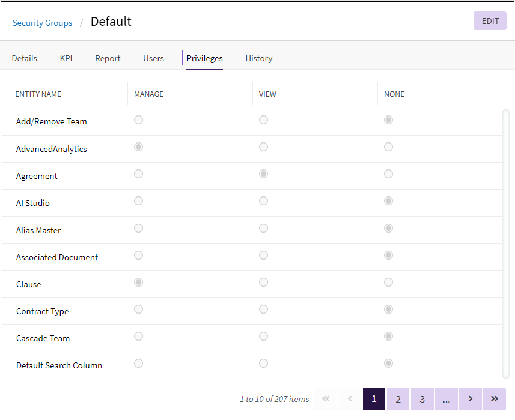The width and height of the screenshot is (515, 420).
Task: Open the ellipsis more pages button
Action: coord(446,399)
